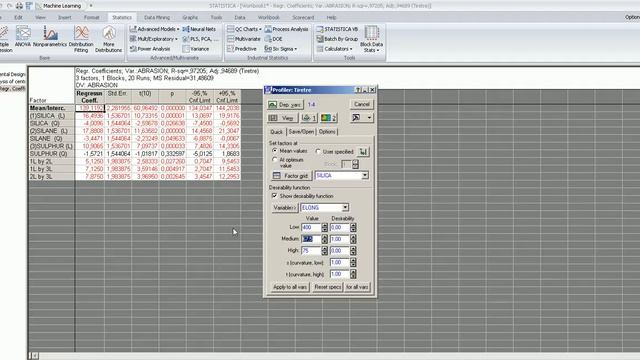Open Predictive quality control

click(x=242, y=49)
